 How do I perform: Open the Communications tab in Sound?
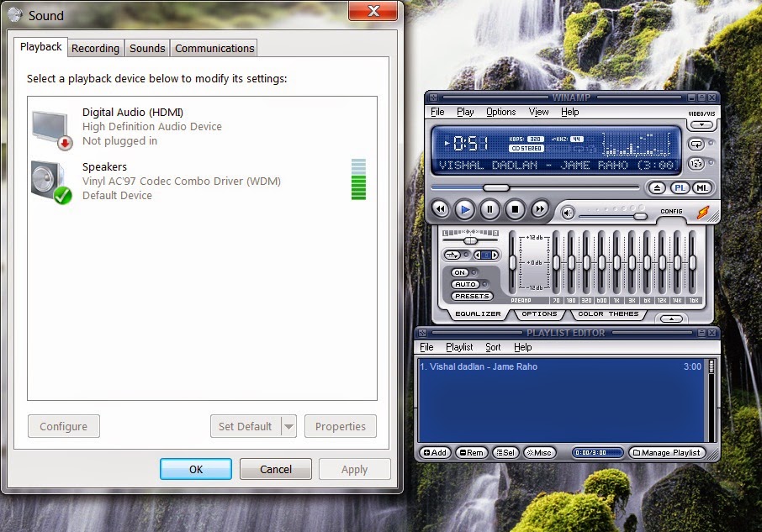(214, 48)
